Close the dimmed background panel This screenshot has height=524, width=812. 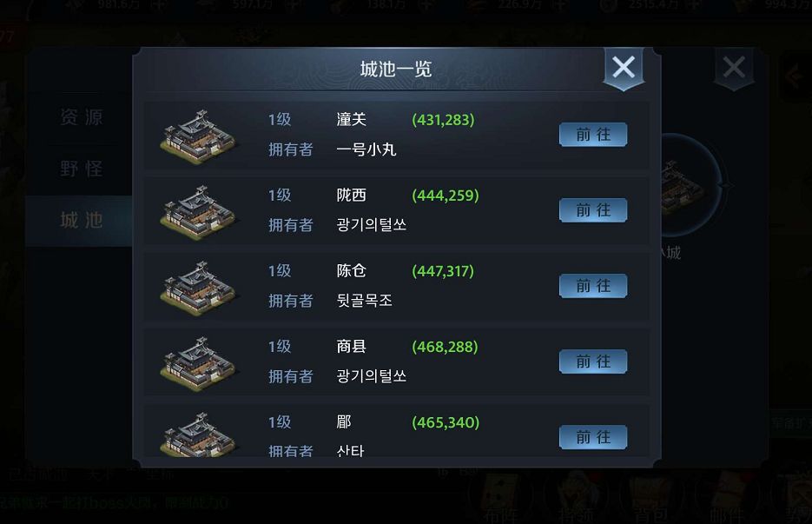(734, 68)
